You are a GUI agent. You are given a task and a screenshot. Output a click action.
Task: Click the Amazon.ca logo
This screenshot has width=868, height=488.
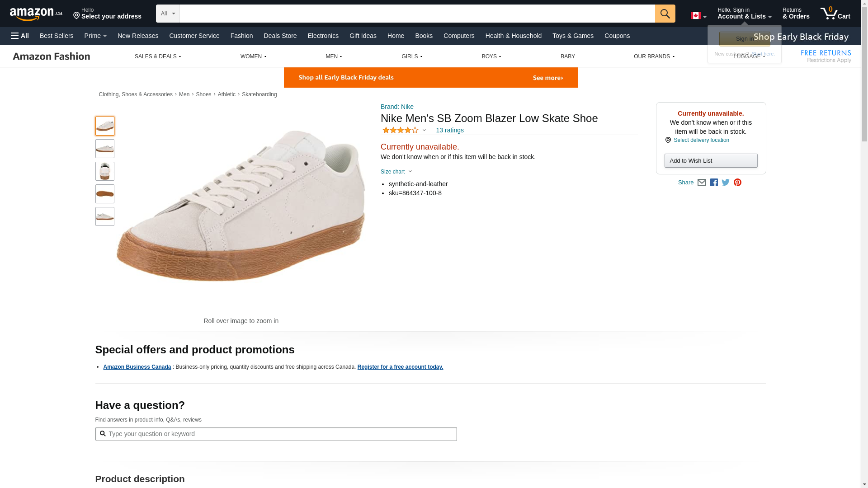pos(36,14)
